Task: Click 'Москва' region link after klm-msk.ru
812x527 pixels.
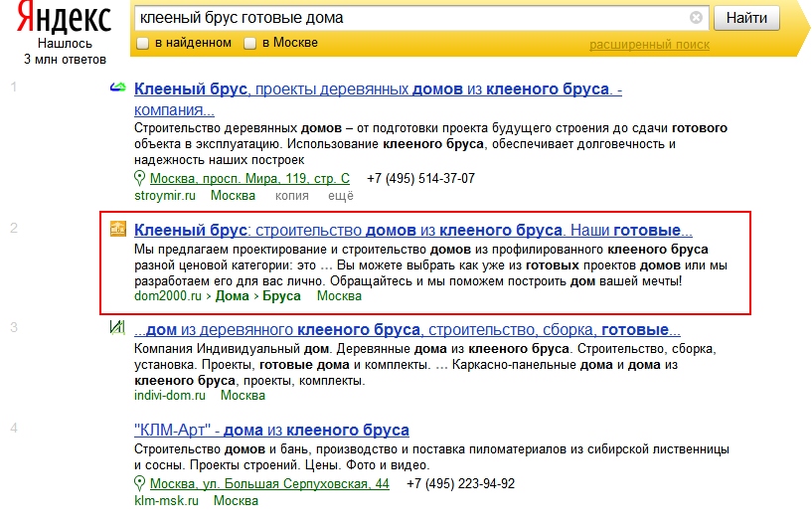Action: pyautogui.click(x=236, y=500)
